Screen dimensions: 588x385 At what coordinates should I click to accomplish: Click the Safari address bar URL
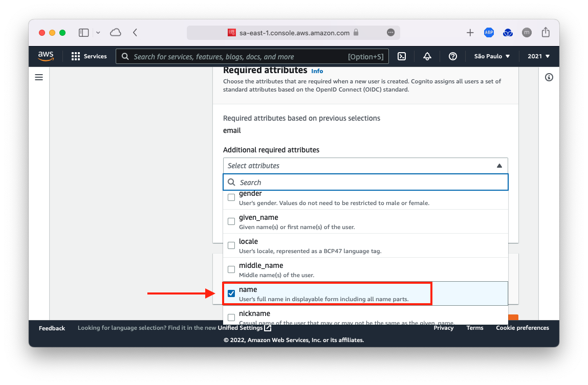tap(294, 33)
